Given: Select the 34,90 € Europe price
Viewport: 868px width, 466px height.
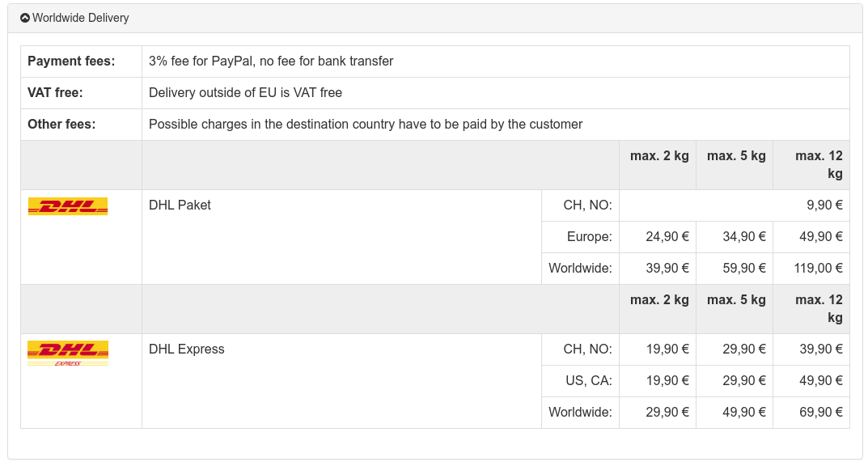Looking at the screenshot, I should [744, 237].
